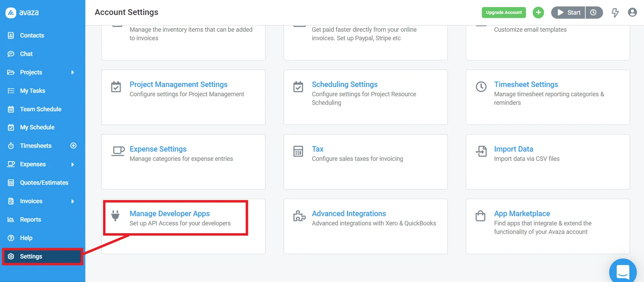Open Manage Developer Apps
The width and height of the screenshot is (644, 282).
169,214
